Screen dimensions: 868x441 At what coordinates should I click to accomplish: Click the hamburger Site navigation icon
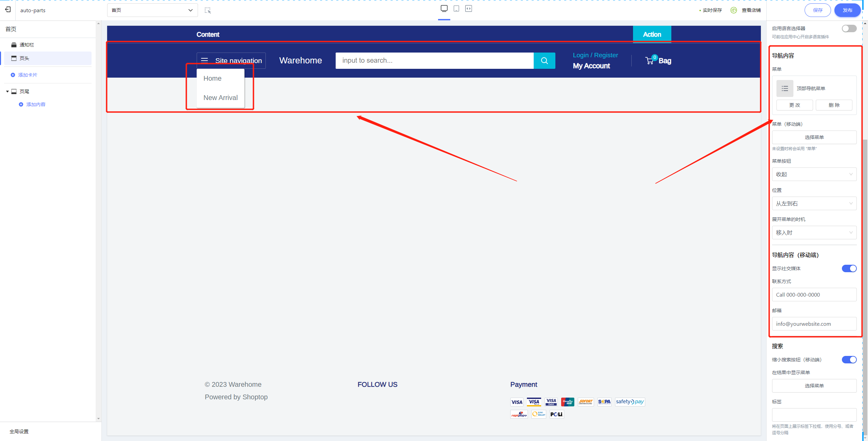pos(204,61)
